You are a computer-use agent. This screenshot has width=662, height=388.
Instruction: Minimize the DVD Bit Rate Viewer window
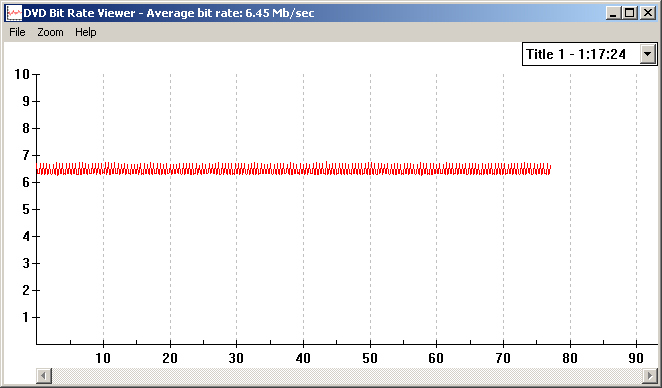(613, 13)
